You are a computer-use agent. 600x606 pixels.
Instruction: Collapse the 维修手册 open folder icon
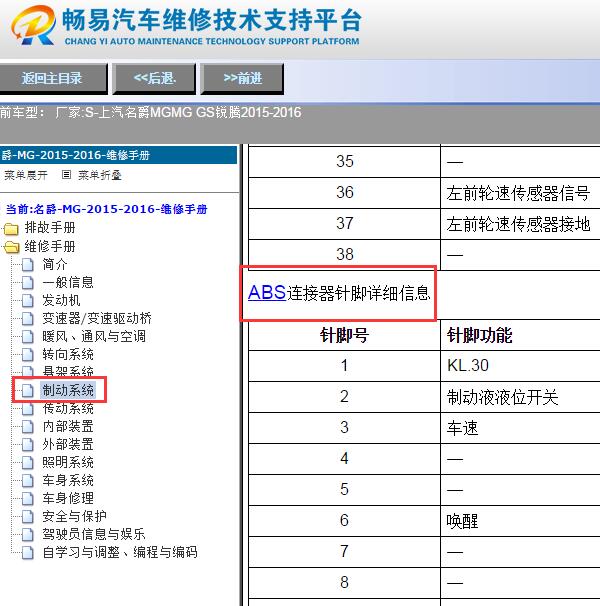(x=11, y=247)
